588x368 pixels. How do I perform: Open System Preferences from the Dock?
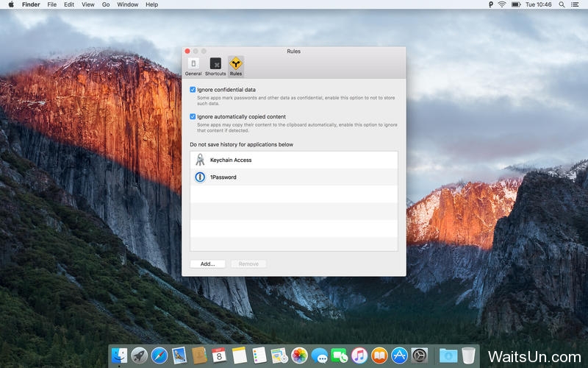(420, 355)
